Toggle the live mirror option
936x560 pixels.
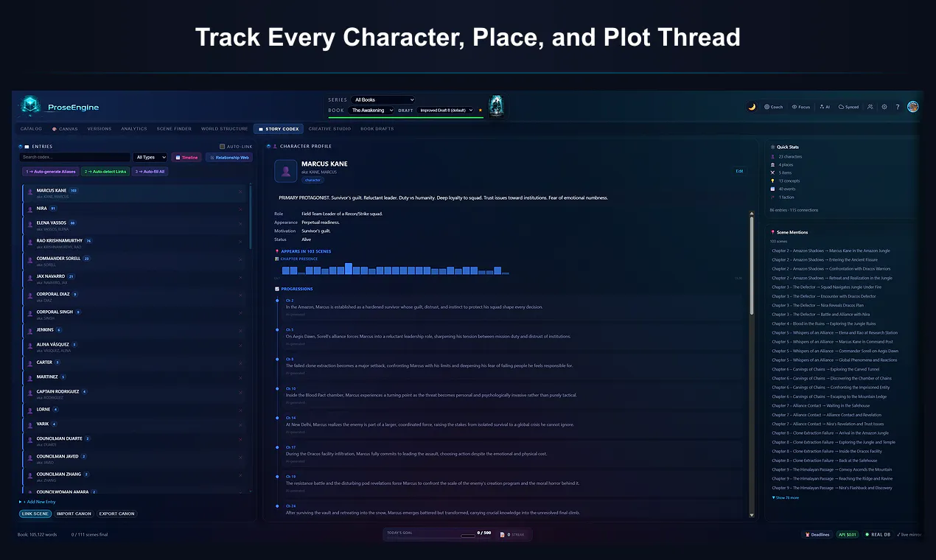tap(908, 535)
